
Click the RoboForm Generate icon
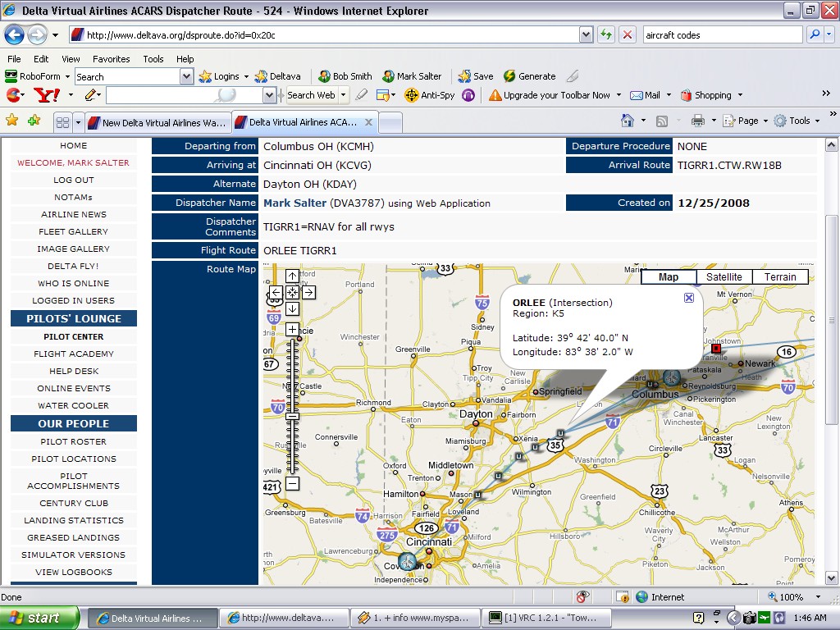509,76
